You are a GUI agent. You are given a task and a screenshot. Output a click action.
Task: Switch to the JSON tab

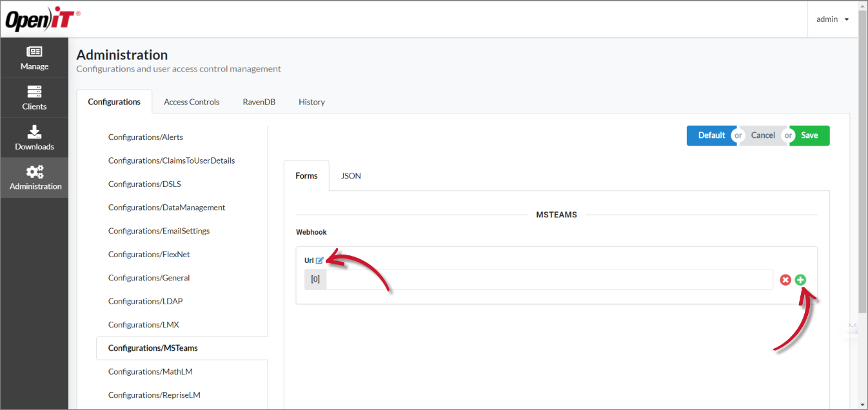point(350,175)
